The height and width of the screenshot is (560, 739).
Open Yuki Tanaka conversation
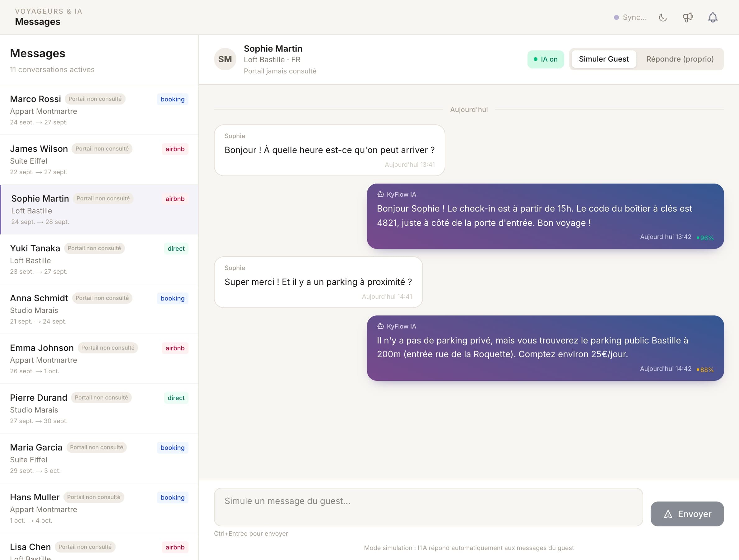[x=99, y=259]
